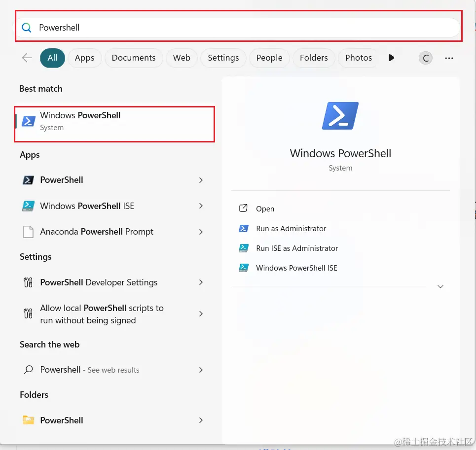Select the play/video filter icon

click(x=391, y=58)
